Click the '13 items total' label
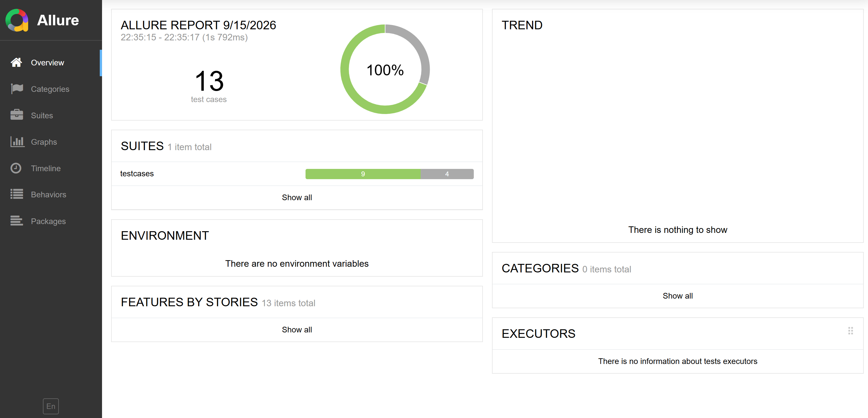 288,303
